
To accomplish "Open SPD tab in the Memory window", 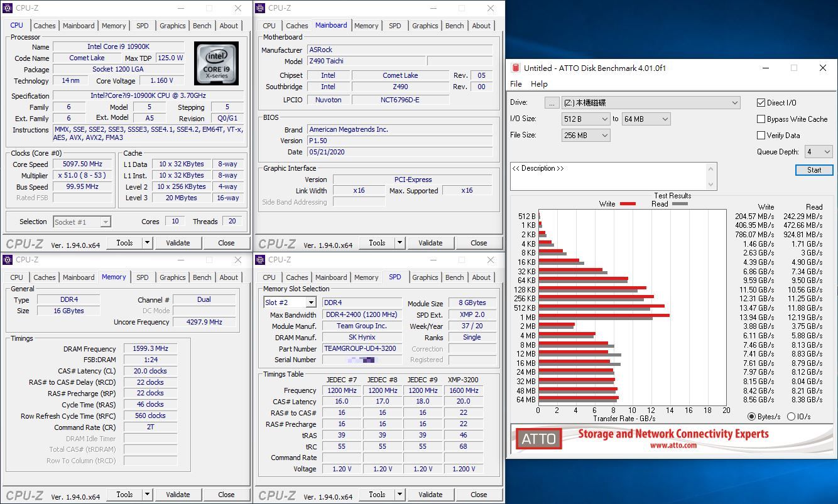I will (143, 277).
